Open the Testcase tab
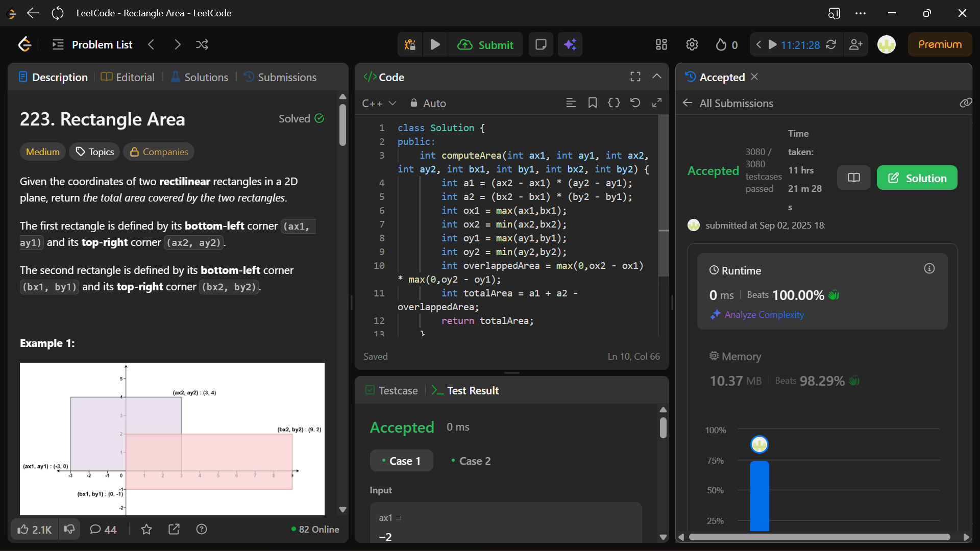Viewport: 980px width, 551px height. pyautogui.click(x=391, y=390)
